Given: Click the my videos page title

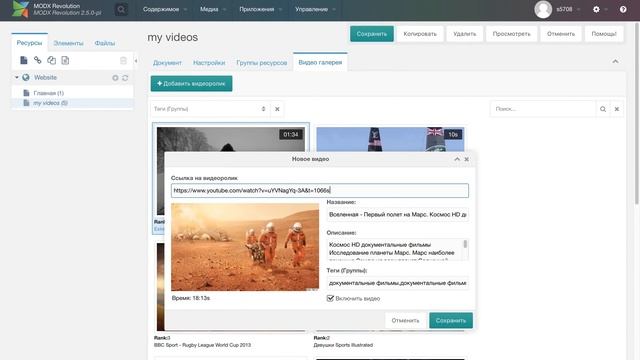Looking at the screenshot, I should [x=173, y=37].
